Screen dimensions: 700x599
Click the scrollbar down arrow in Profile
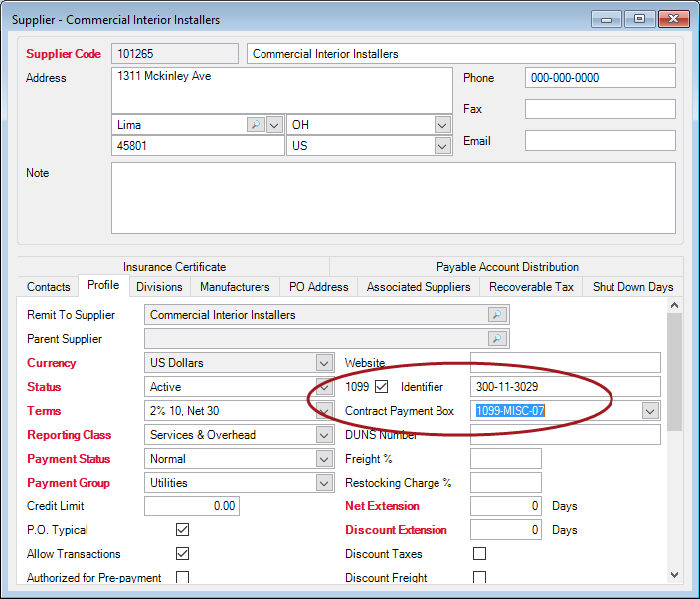[674, 575]
